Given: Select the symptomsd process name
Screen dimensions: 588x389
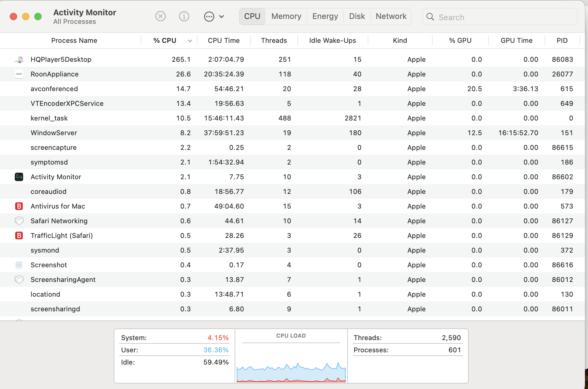Looking at the screenshot, I should pos(49,162).
